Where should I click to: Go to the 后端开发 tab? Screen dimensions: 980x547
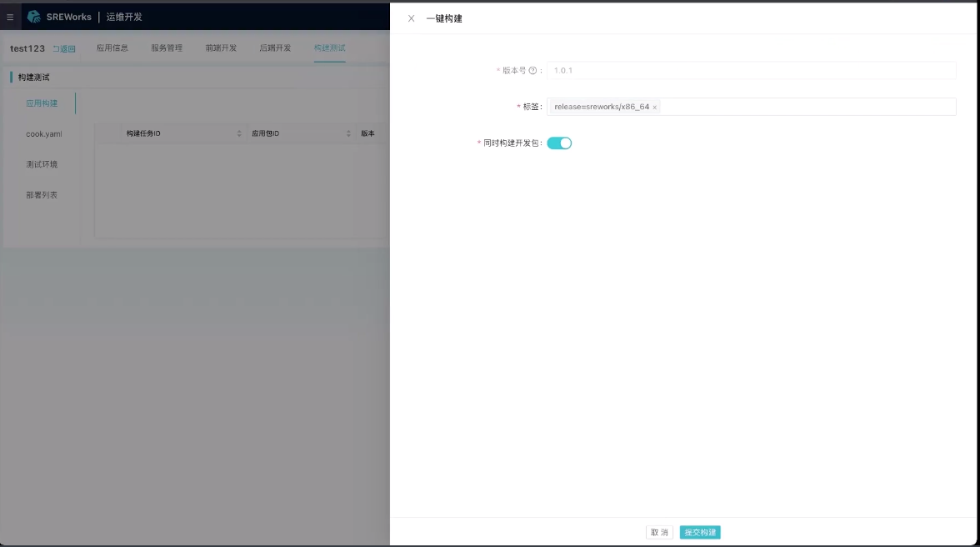[275, 48]
